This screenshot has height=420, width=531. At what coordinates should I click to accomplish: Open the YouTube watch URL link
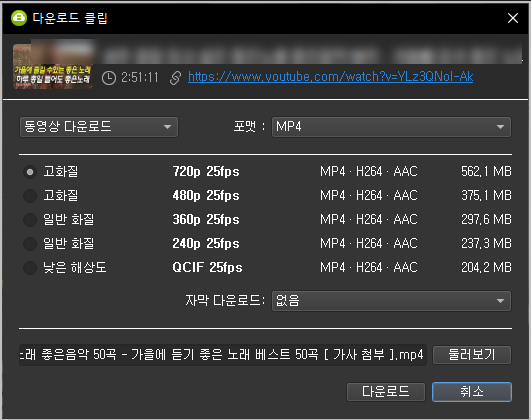tap(331, 77)
